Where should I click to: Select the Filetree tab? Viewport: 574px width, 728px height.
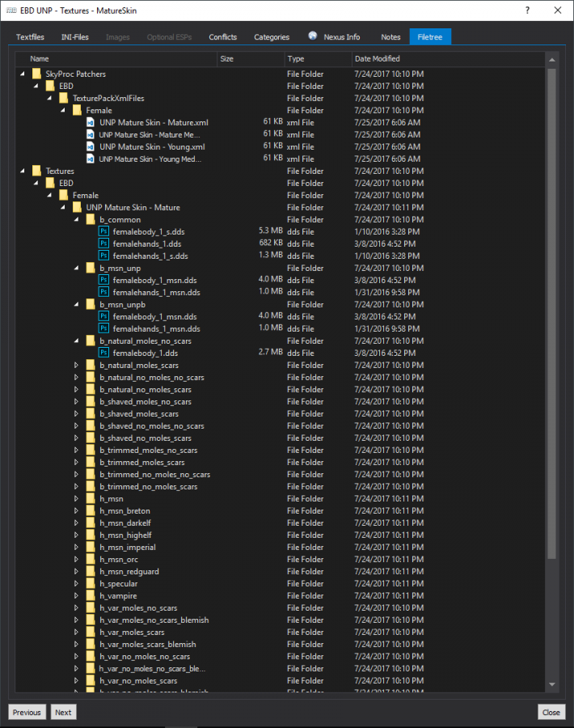[x=430, y=37]
